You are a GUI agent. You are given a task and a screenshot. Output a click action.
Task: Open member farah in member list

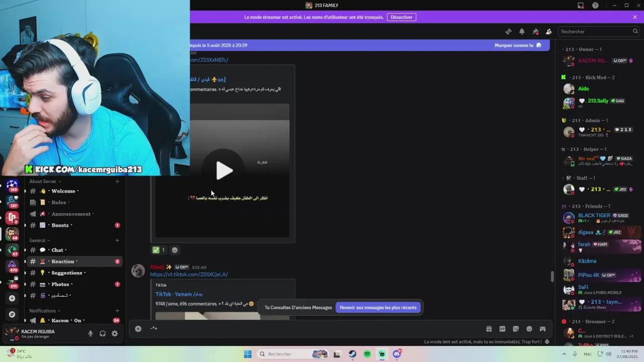(x=601, y=246)
